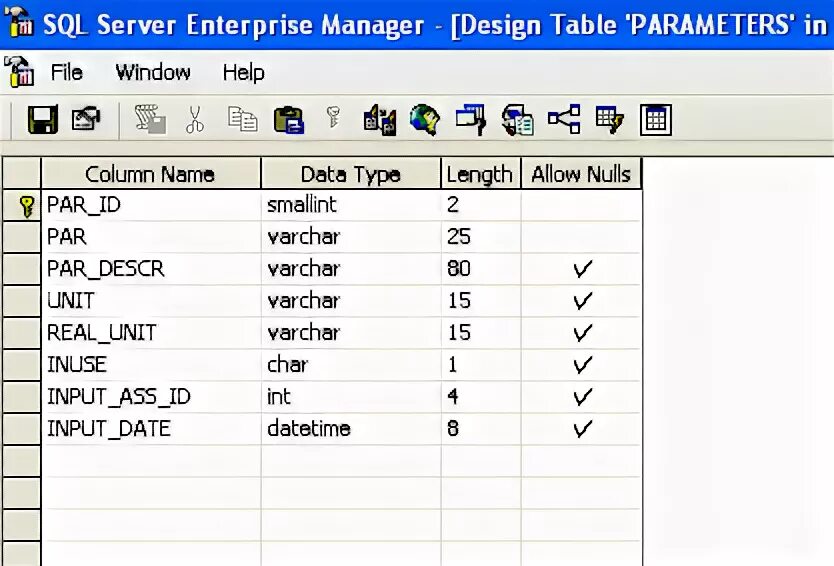Open the char data type cell for INUSE
Screen dimensions: 834x566
351,364
